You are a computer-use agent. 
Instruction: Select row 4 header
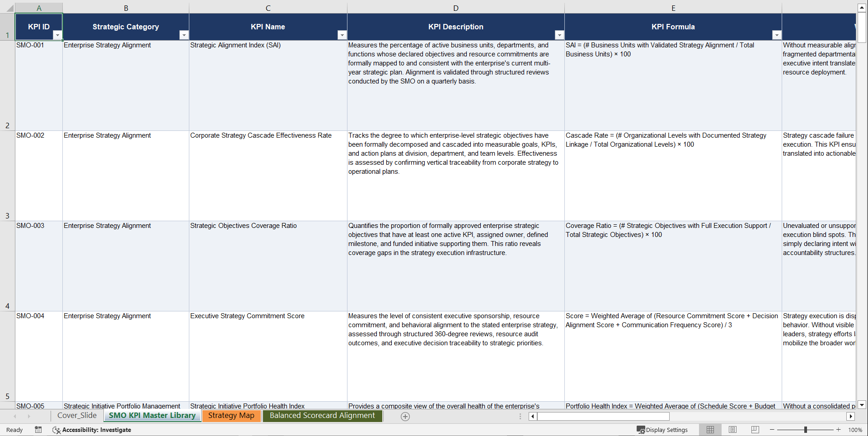coord(7,266)
